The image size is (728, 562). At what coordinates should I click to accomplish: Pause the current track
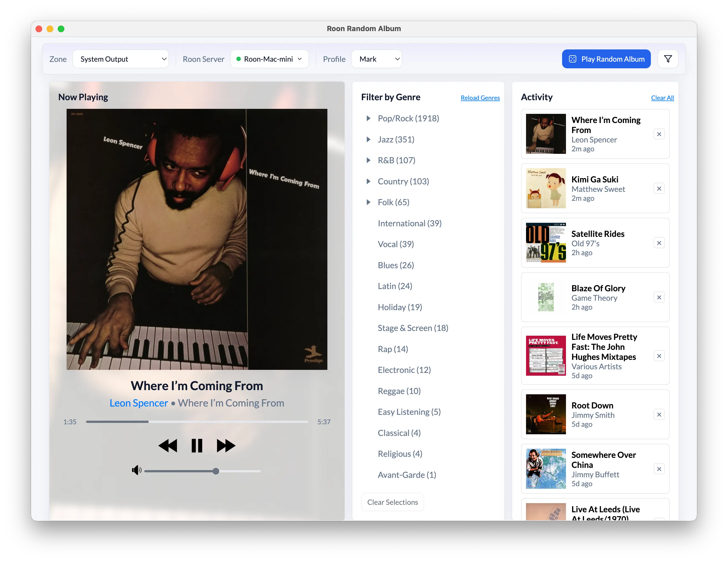(x=197, y=446)
